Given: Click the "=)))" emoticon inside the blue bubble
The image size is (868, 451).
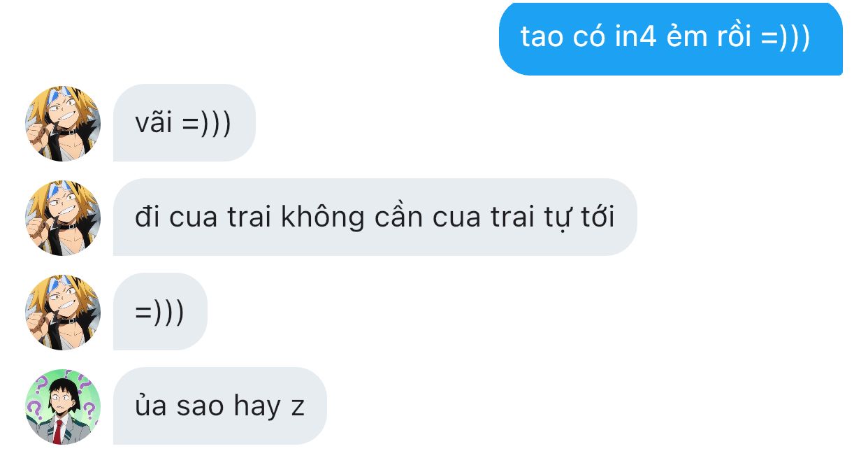Looking at the screenshot, I should coord(785,38).
